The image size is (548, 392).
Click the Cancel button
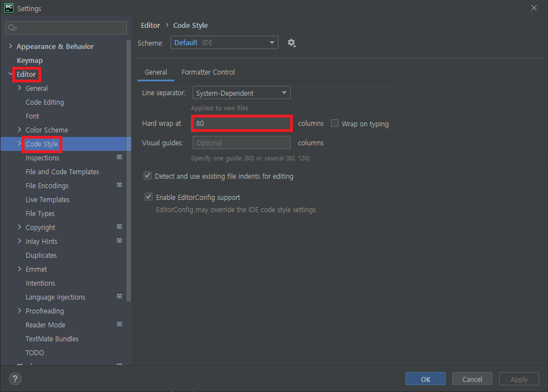click(x=472, y=379)
